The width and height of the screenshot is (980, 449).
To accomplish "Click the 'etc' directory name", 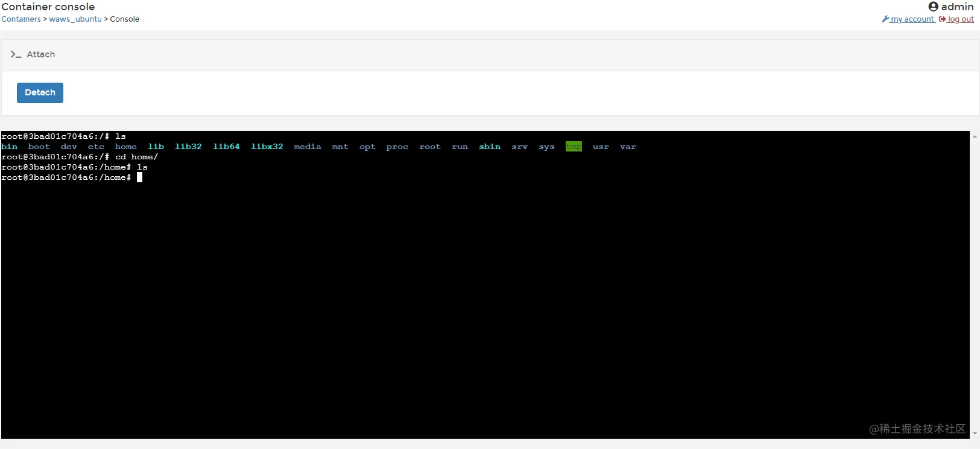I will click(96, 147).
